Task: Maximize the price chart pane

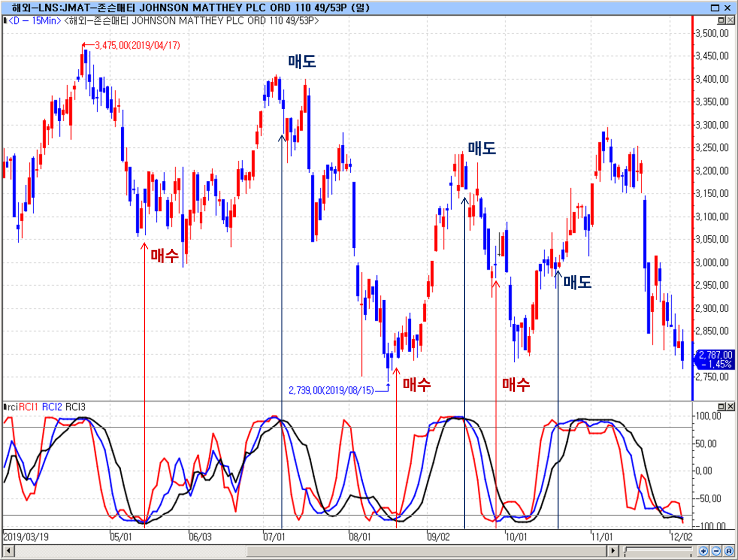Action: 721,20
